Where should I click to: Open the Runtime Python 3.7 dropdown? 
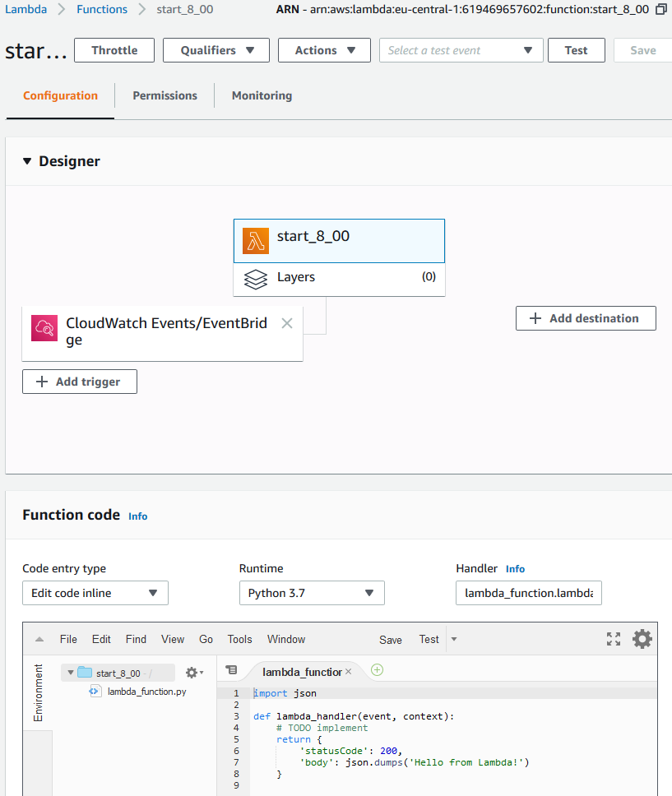312,593
